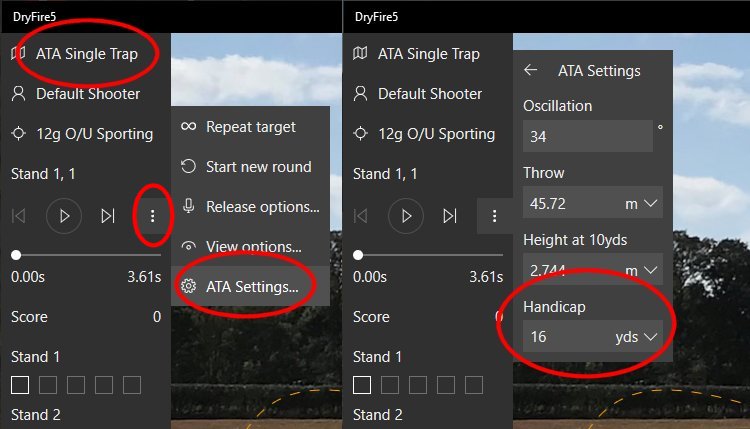Select Start new round menu entry
750x429 pixels.
pyautogui.click(x=258, y=167)
